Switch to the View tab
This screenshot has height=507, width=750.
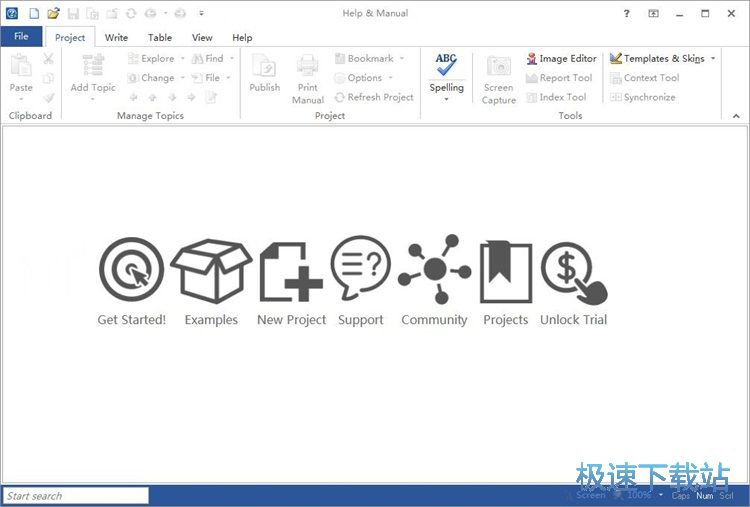click(202, 37)
